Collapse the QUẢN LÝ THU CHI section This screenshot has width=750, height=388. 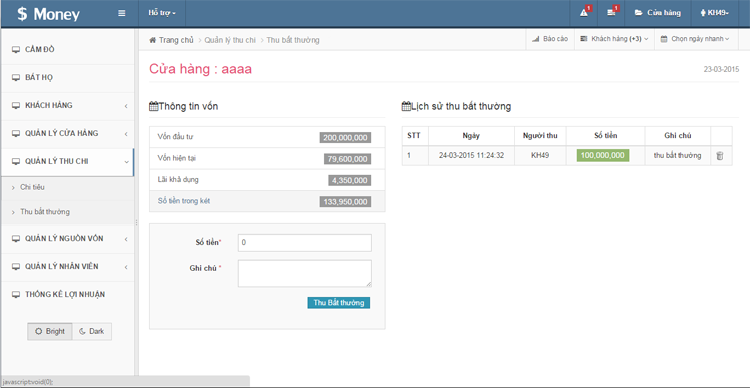pos(67,162)
